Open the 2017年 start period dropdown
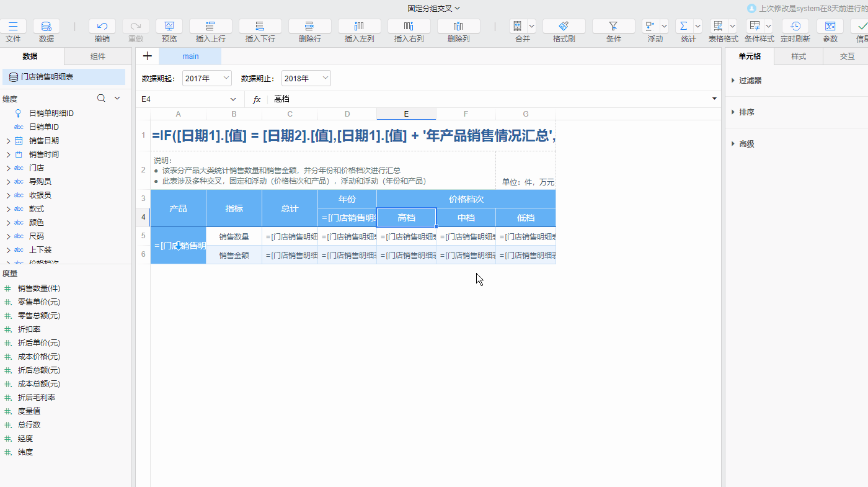This screenshot has height=487, width=868. tap(206, 78)
